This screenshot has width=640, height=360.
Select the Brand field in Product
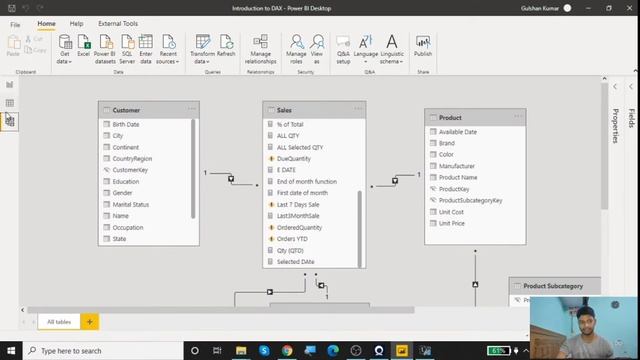coord(447,143)
